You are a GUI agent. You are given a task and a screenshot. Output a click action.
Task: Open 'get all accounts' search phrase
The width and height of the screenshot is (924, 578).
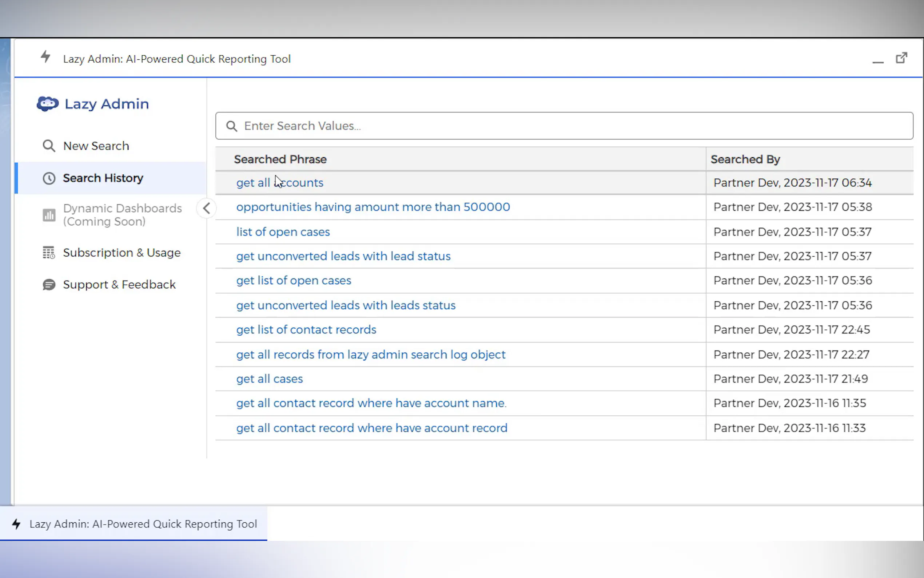[280, 183]
